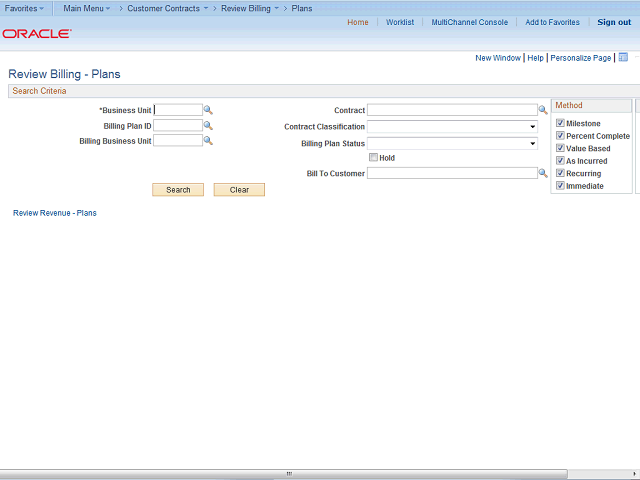This screenshot has height=480, width=640.
Task: Toggle the Hold checkbox
Action: coord(373,157)
